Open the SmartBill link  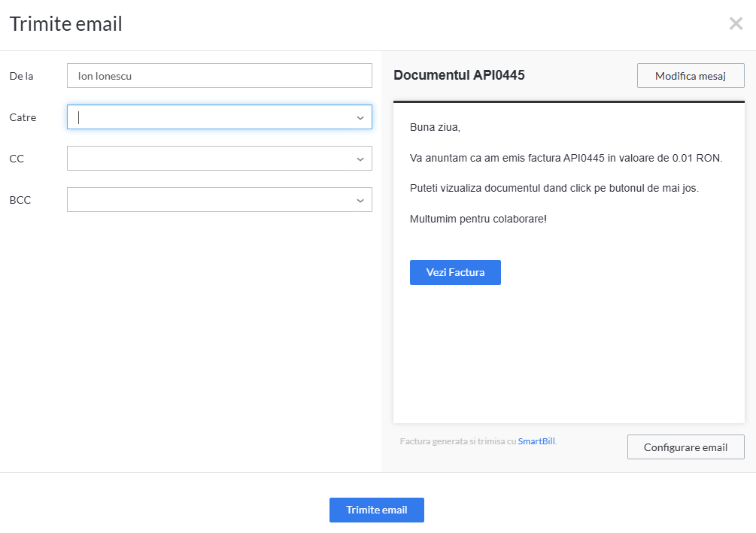coord(536,441)
